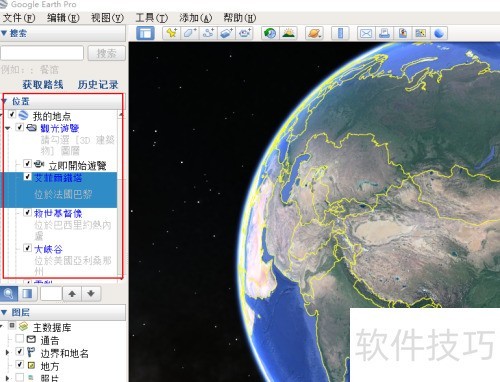Click the 地方 layer icon
This screenshot has height=382, width=500.
(x=31, y=366)
